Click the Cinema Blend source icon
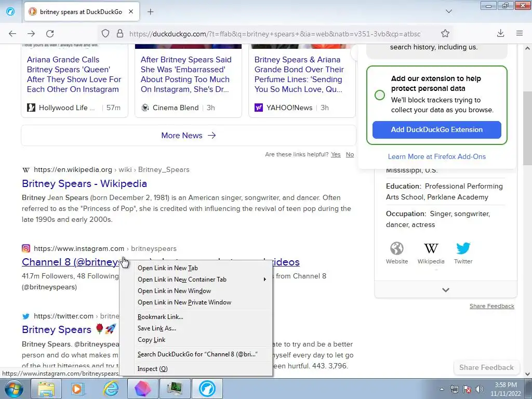 click(x=145, y=108)
